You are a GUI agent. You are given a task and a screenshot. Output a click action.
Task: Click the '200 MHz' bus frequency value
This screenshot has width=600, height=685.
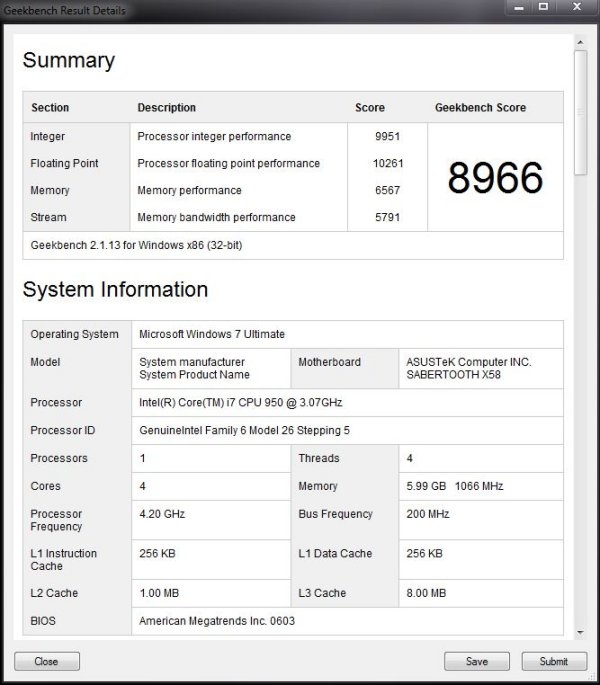pos(428,514)
